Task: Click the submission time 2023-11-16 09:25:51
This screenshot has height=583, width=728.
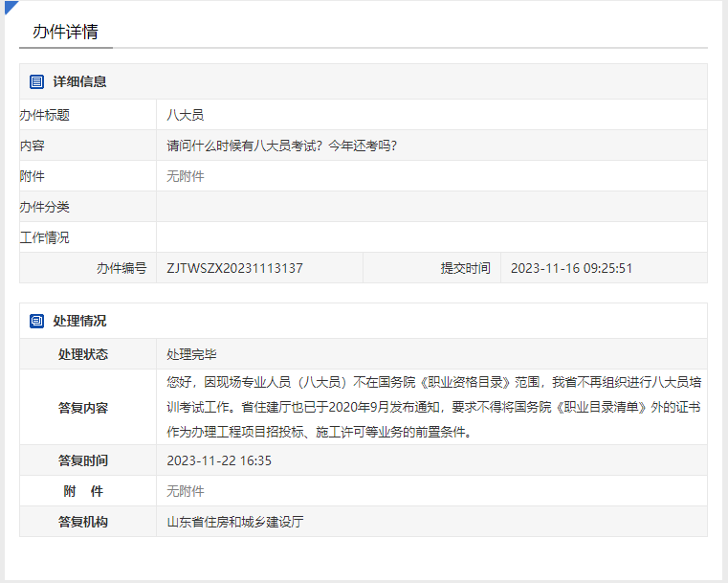Action: [571, 268]
